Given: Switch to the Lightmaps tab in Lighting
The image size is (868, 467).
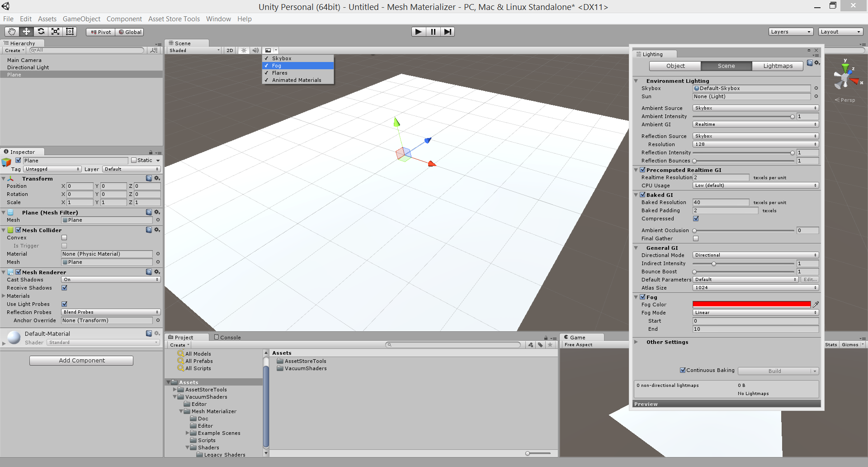Looking at the screenshot, I should [777, 66].
